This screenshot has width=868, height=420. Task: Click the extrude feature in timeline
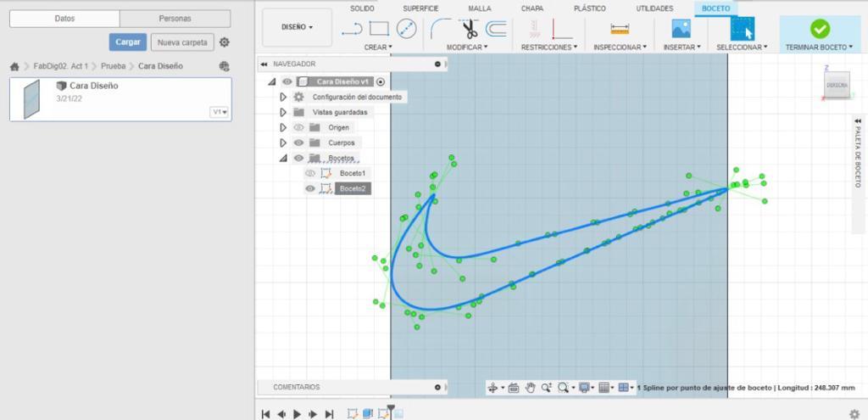pyautogui.click(x=367, y=413)
